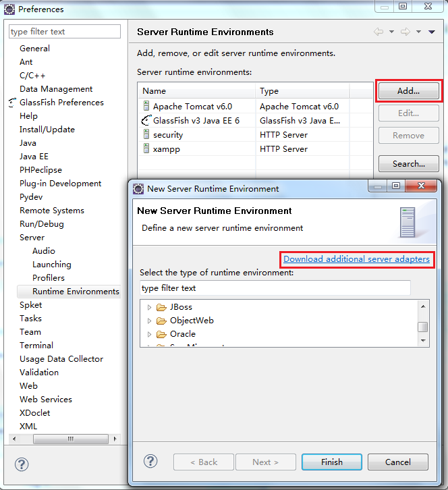Image resolution: width=448 pixels, height=490 pixels.
Task: Select Install/Update in preferences tree
Action: (x=47, y=130)
